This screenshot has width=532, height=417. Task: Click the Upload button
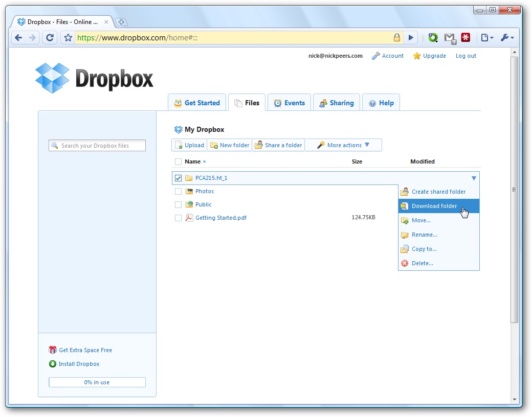coord(189,145)
